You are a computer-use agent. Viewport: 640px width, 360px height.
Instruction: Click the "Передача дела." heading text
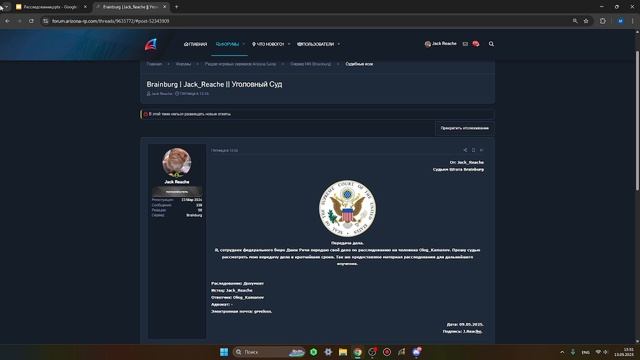tap(347, 243)
